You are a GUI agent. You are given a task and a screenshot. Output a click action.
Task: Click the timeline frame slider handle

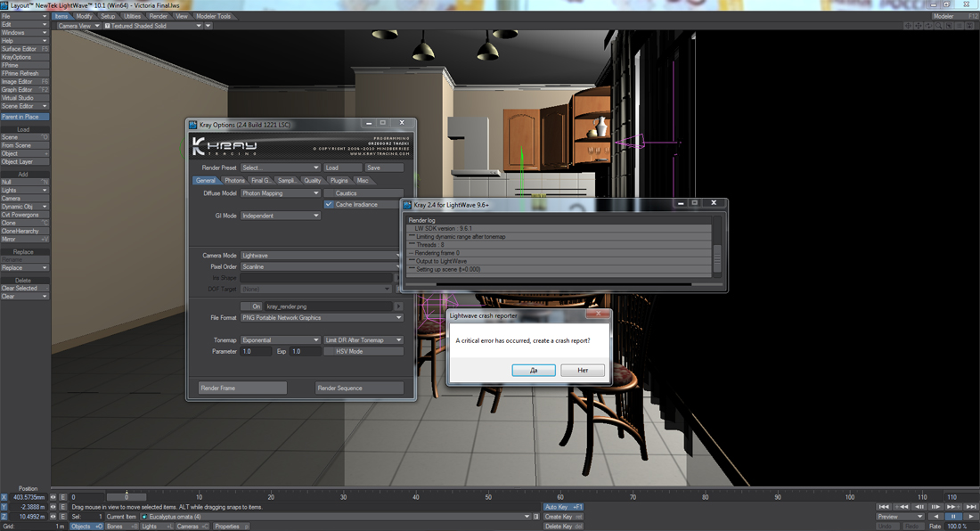[x=126, y=497]
